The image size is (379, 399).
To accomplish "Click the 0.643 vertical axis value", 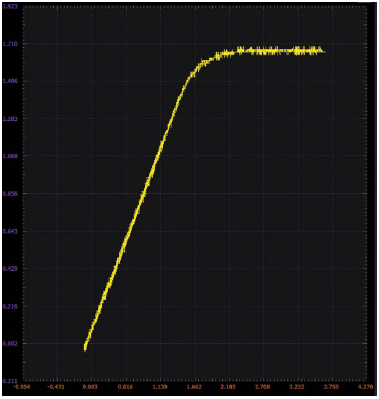I will pos(8,231).
